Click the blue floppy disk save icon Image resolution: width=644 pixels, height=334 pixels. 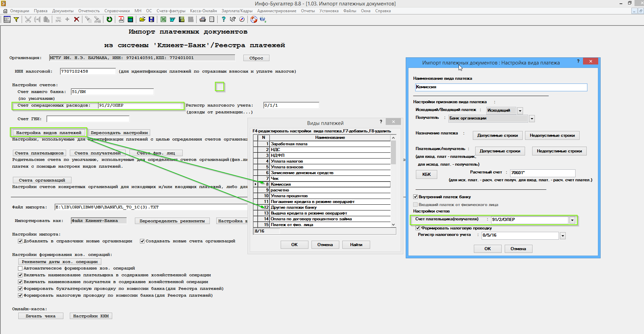(x=152, y=19)
